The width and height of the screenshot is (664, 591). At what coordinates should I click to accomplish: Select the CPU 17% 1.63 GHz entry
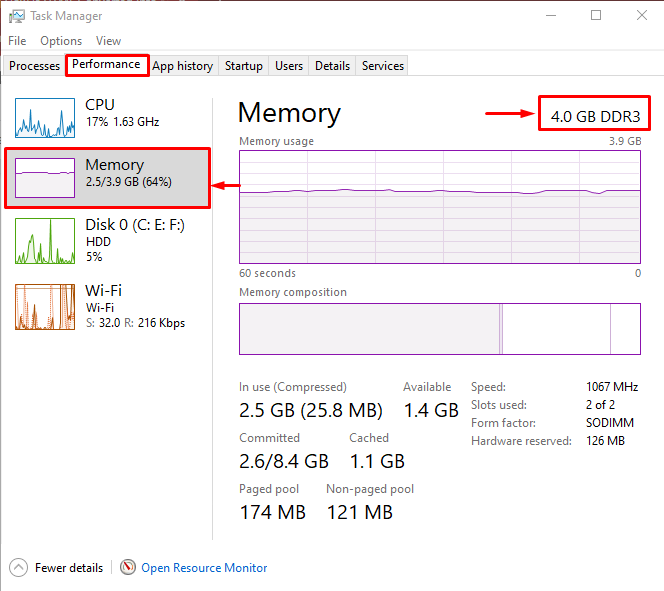108,118
